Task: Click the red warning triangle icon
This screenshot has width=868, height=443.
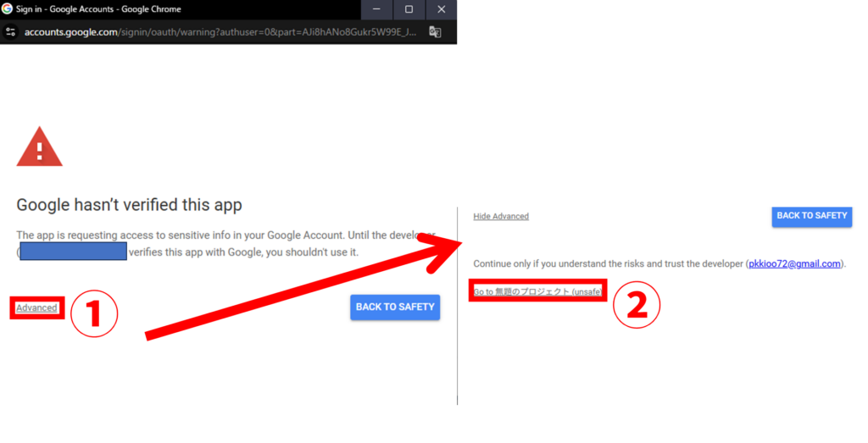Action: (39, 147)
